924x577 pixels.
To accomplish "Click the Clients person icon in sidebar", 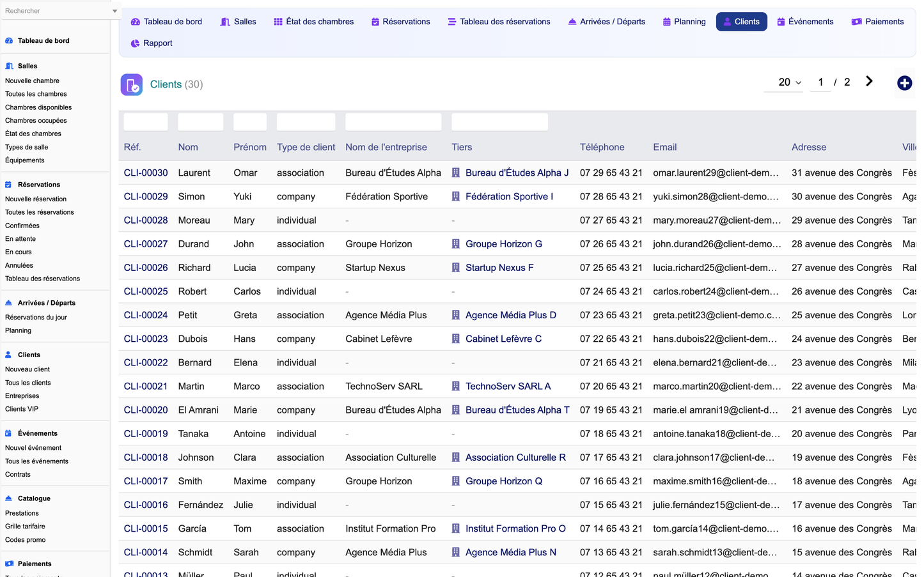I will pos(9,355).
